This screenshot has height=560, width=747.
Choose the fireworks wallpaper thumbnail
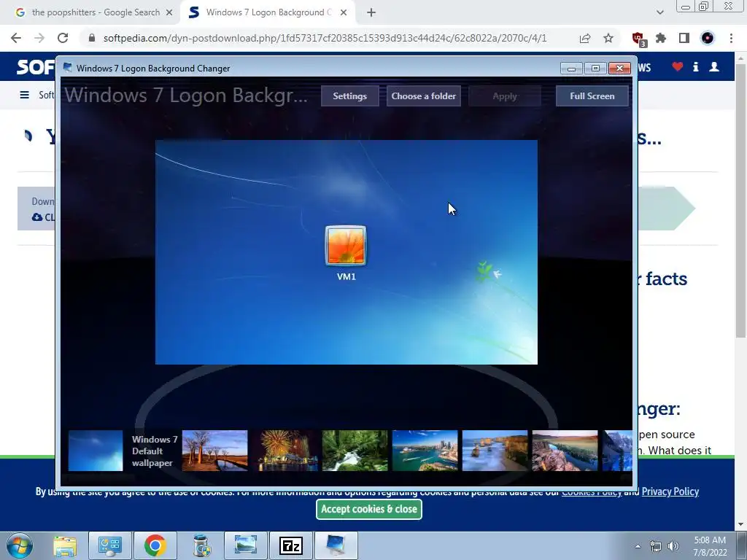tap(285, 451)
